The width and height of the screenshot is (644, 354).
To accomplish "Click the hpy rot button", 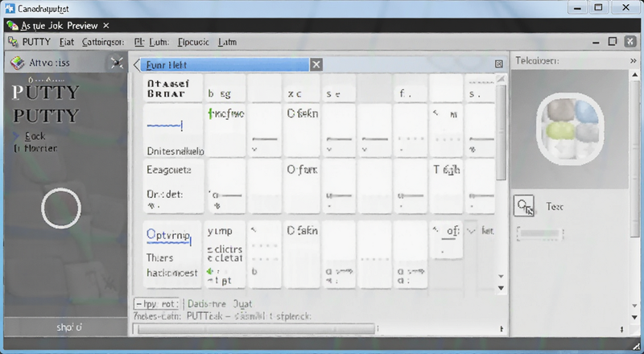I will click(156, 304).
